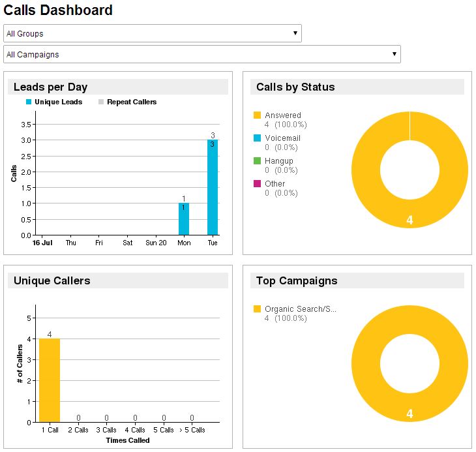Select the Answered status label
Viewport: 476px width, 452px height.
[x=283, y=115]
